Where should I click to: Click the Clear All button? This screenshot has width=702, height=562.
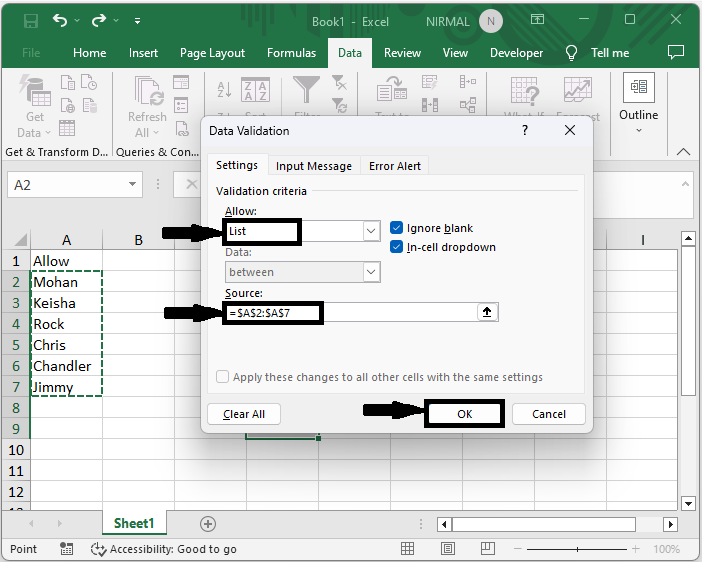(244, 414)
